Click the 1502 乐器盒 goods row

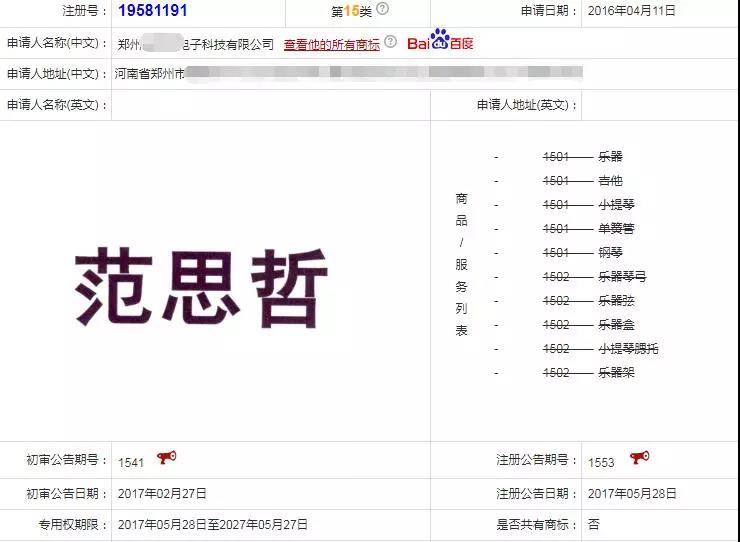click(x=589, y=325)
